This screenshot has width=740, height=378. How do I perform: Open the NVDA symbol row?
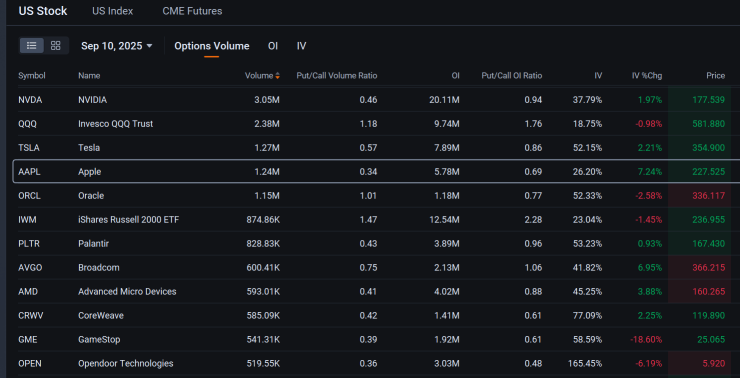tap(30, 100)
